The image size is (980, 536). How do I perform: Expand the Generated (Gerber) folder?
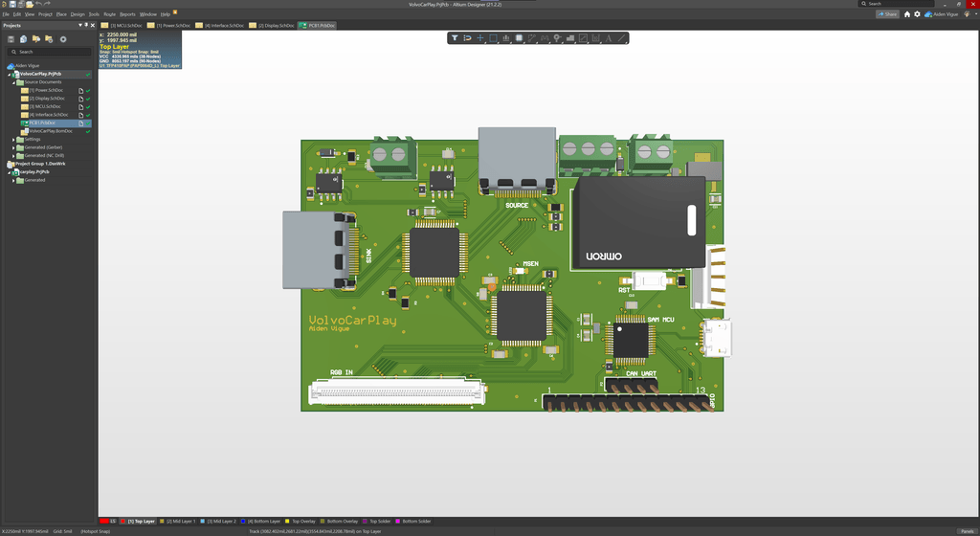tap(13, 147)
